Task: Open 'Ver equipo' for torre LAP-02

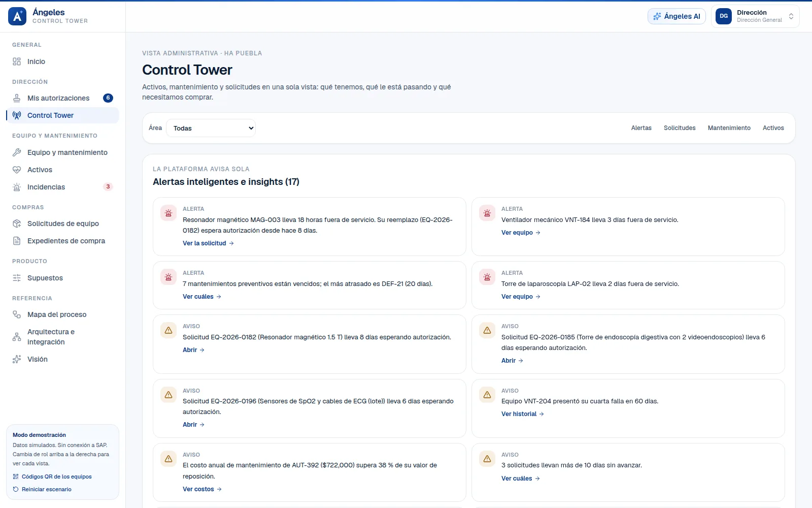Action: point(521,297)
